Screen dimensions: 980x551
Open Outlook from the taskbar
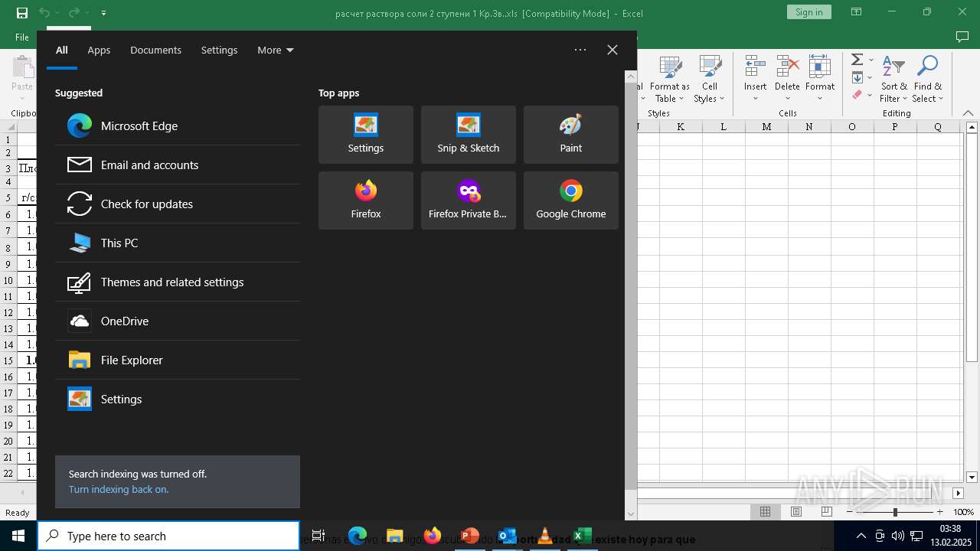[507, 536]
